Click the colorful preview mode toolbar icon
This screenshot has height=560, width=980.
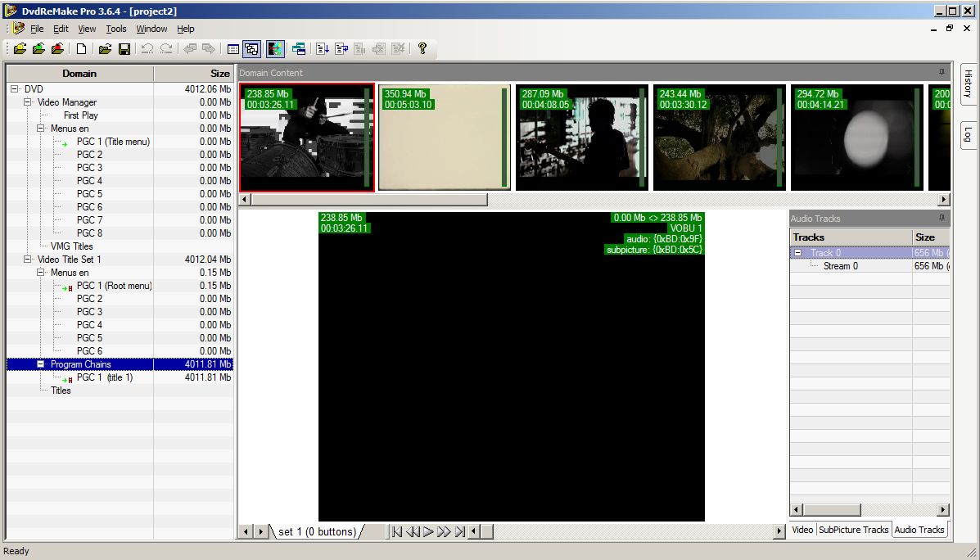[x=275, y=49]
